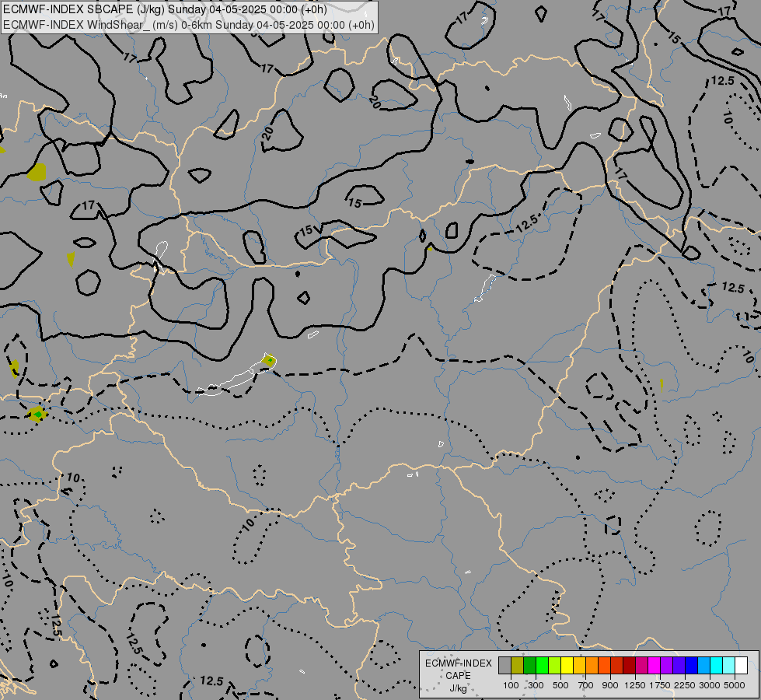
Task: Select the pale cyan swatch left of 5000
Action: [x=728, y=666]
